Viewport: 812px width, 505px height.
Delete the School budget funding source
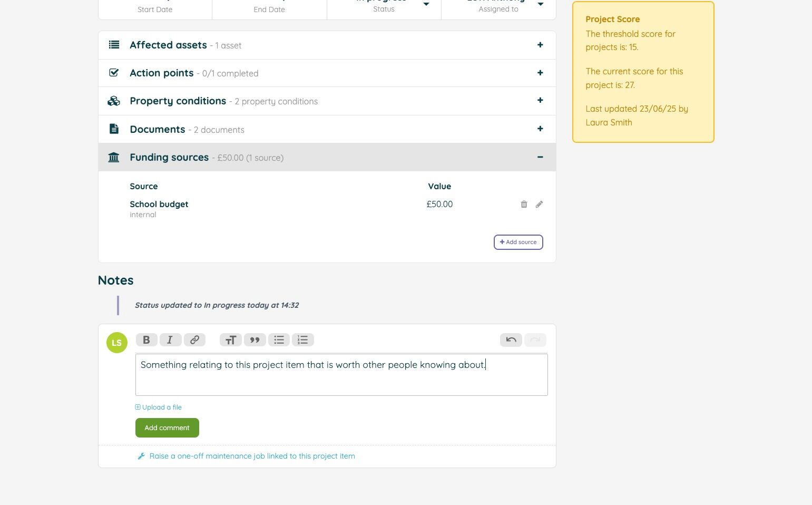tap(524, 205)
